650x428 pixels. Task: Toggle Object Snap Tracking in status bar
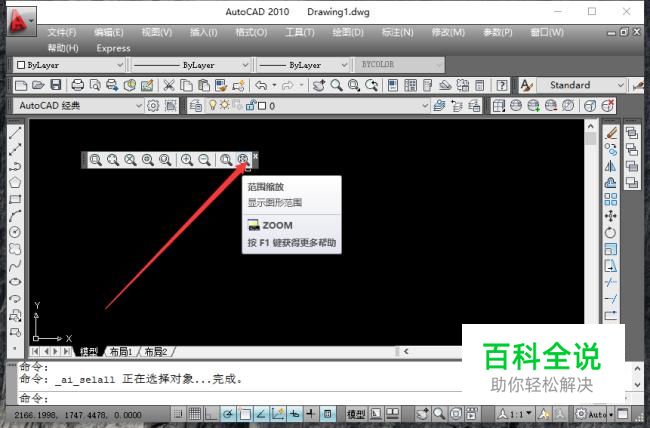261,414
